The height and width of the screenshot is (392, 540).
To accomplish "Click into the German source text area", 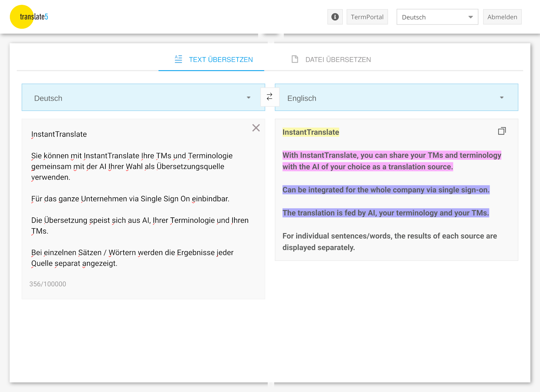I will click(143, 209).
